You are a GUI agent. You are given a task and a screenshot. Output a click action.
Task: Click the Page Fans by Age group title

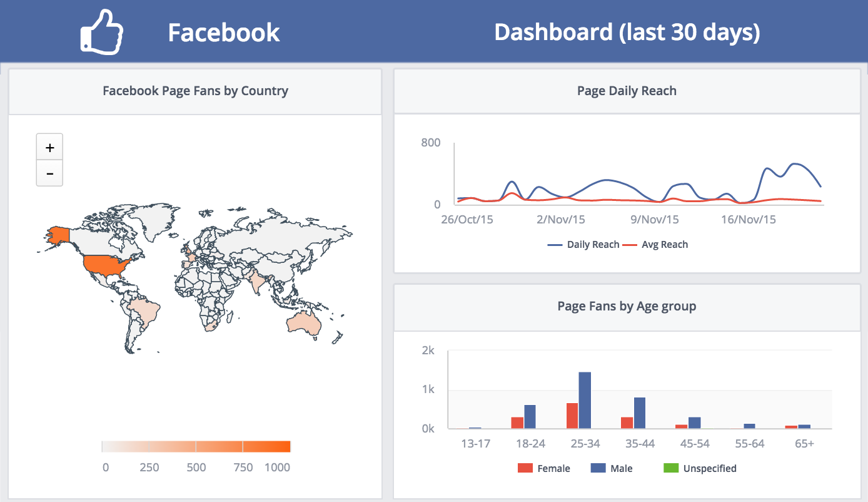pyautogui.click(x=627, y=306)
